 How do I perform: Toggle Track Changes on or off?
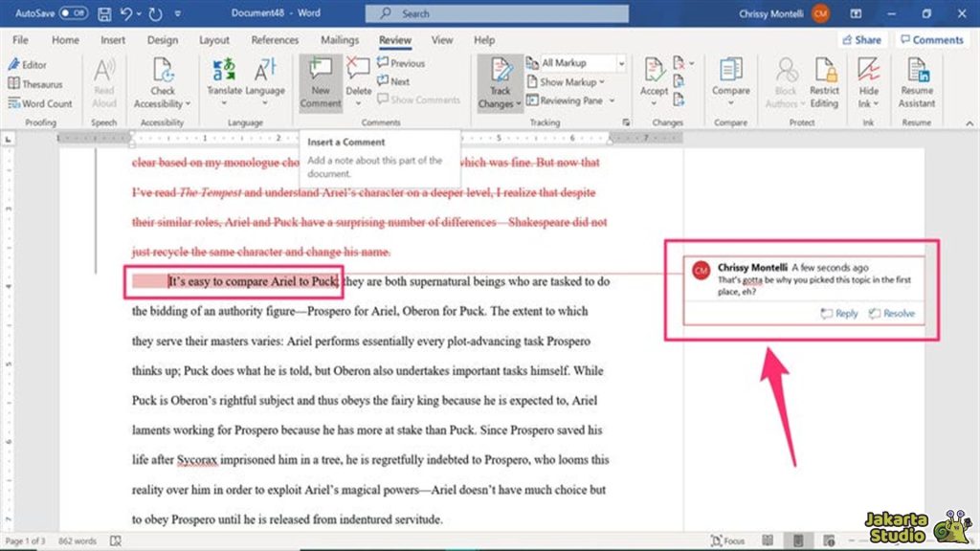pyautogui.click(x=501, y=75)
